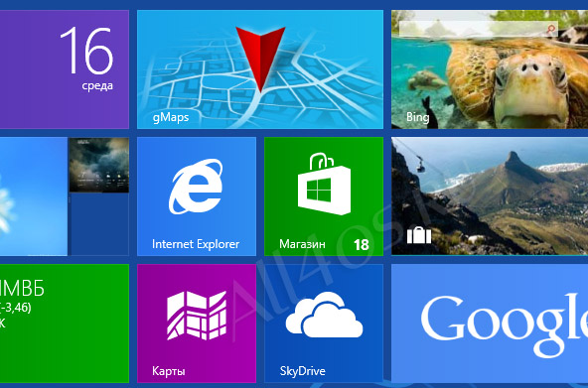Viewport: 588px width, 388px height.
Task: Click the 18 updates badge on Магазин
Action: (362, 245)
